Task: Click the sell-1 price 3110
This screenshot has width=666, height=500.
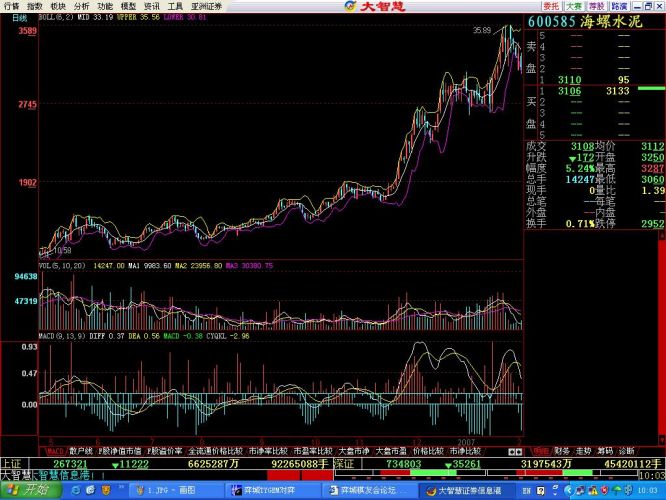Action: (569, 79)
